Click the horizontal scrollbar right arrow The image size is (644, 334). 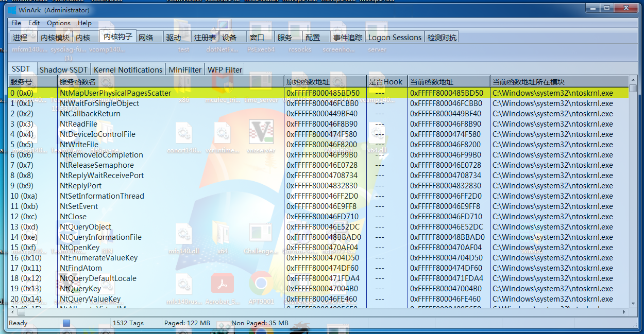tap(625, 312)
